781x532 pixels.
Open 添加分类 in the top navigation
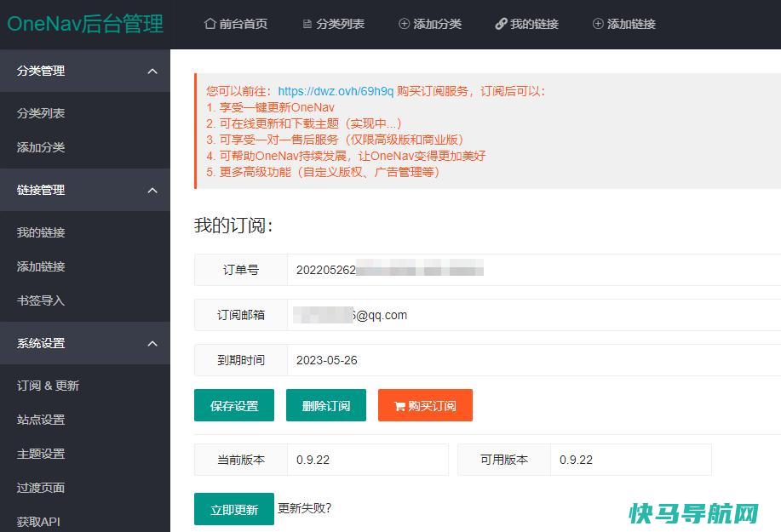pos(430,23)
